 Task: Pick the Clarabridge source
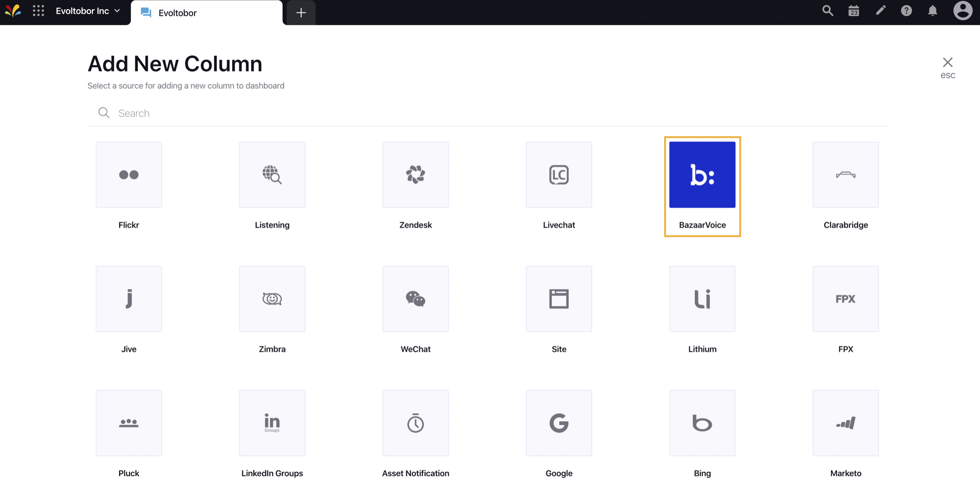[845, 175]
